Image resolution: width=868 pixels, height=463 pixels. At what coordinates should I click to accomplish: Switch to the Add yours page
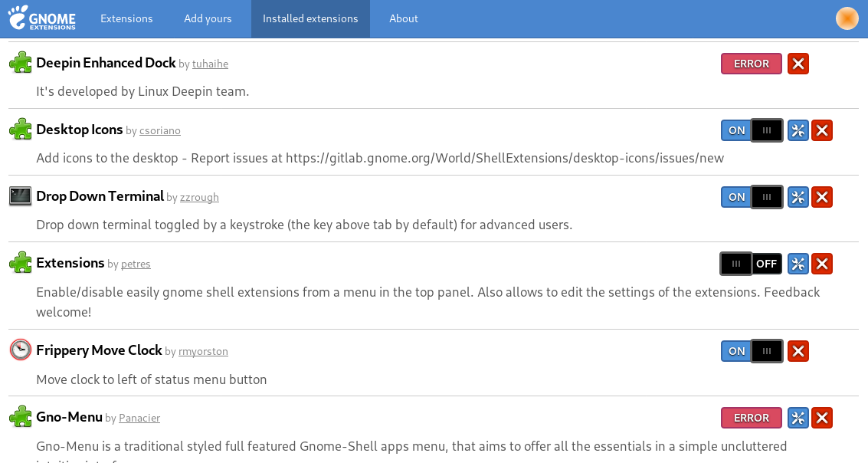point(208,18)
